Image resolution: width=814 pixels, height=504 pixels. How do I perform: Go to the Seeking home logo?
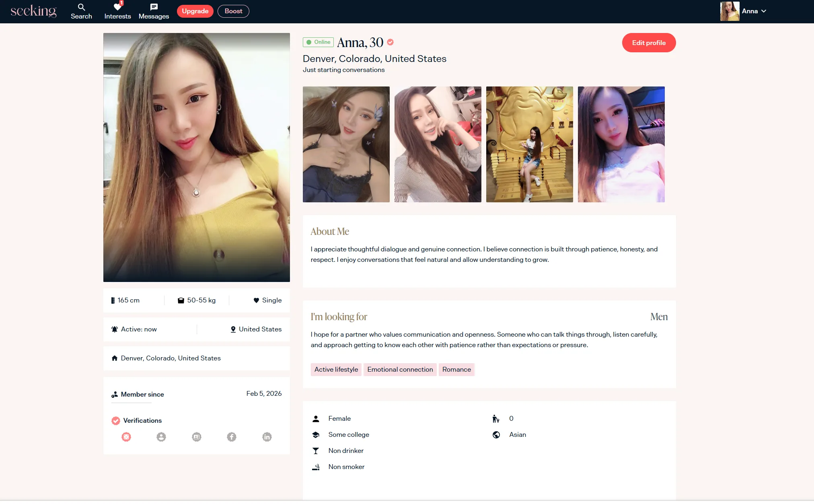click(x=33, y=11)
